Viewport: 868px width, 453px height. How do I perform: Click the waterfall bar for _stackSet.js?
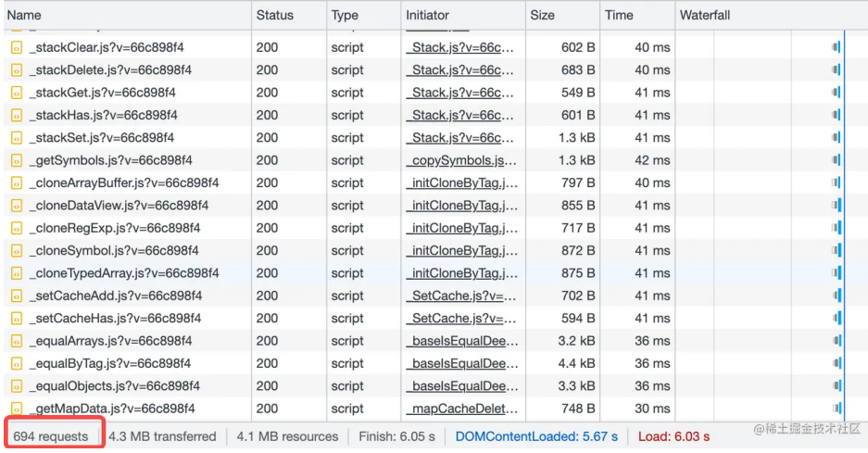click(x=837, y=138)
